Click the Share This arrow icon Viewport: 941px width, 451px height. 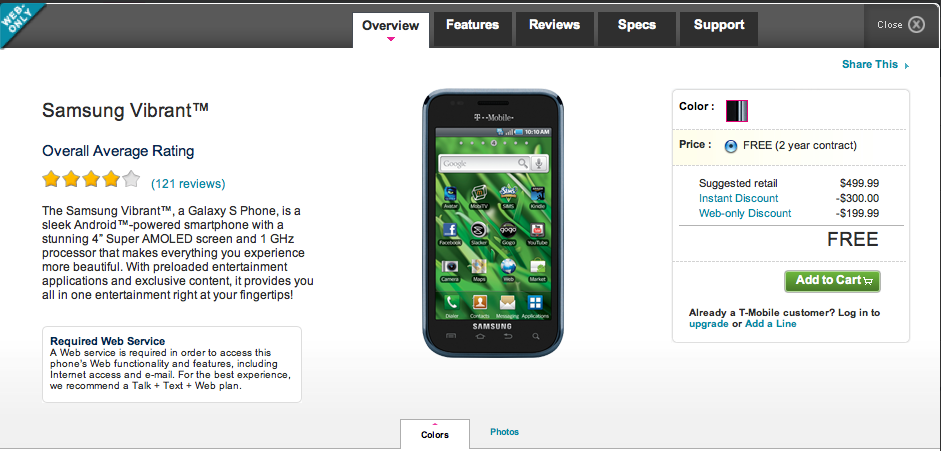(907, 66)
